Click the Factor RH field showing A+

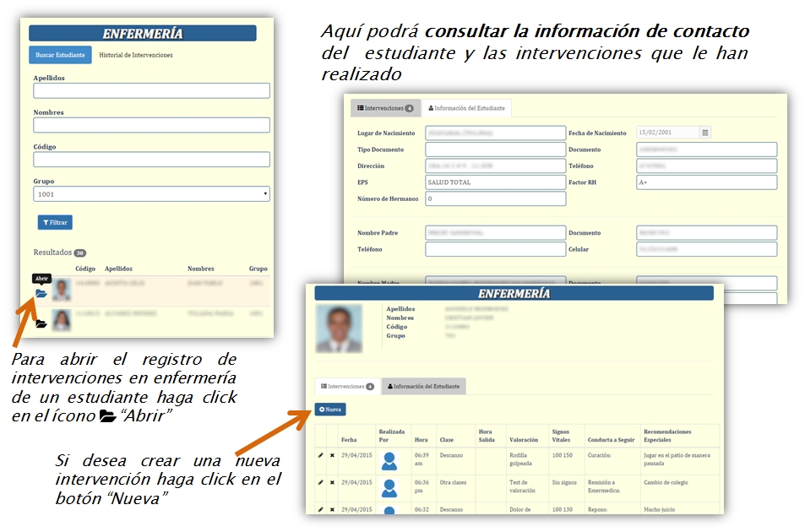click(707, 182)
